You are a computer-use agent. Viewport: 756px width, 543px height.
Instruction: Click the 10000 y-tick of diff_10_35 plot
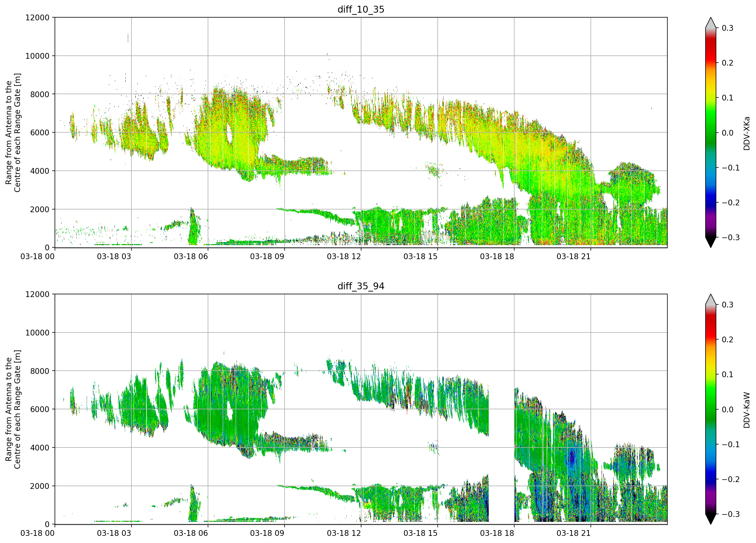click(x=37, y=56)
